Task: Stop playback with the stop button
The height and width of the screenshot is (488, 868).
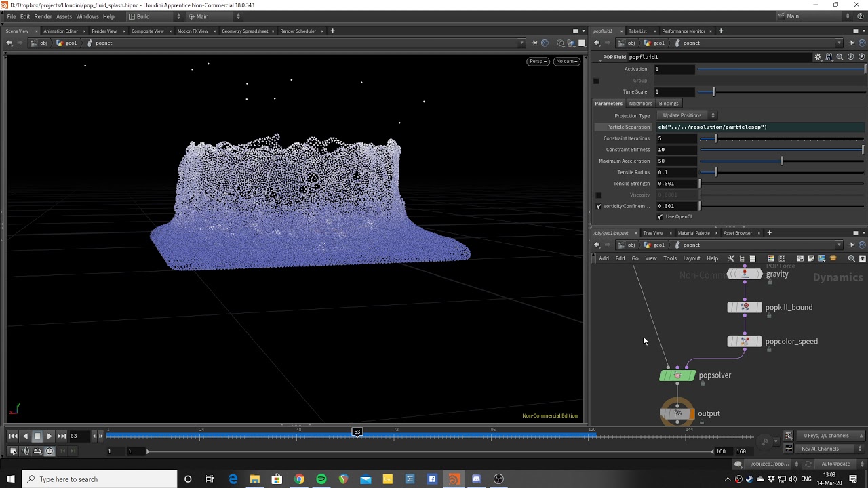Action: [37, 436]
